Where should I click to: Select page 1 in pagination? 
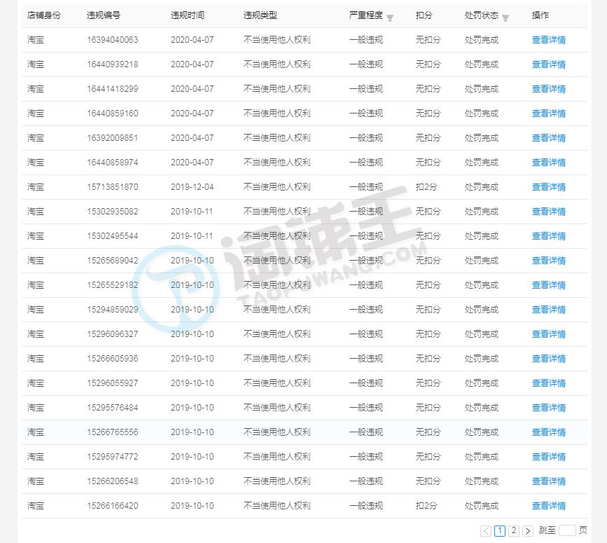click(499, 531)
